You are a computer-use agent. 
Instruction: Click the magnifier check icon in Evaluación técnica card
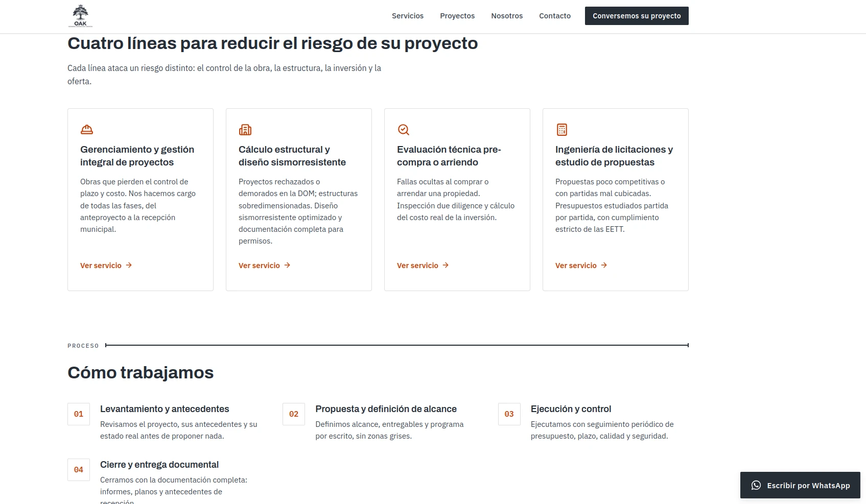pyautogui.click(x=404, y=130)
